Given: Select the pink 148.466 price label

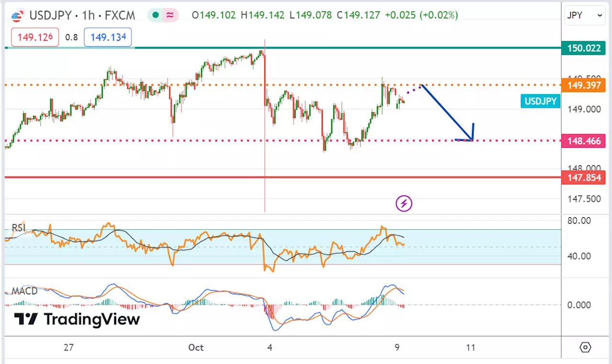Looking at the screenshot, I should tap(584, 140).
